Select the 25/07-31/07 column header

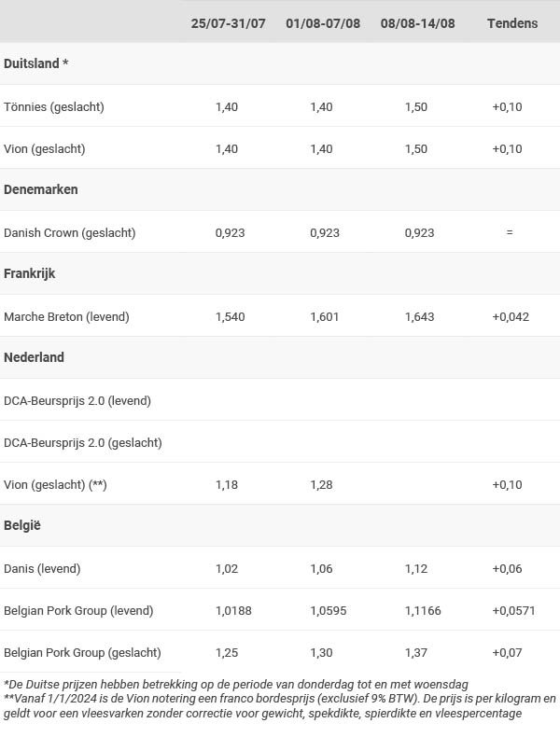tap(228, 23)
